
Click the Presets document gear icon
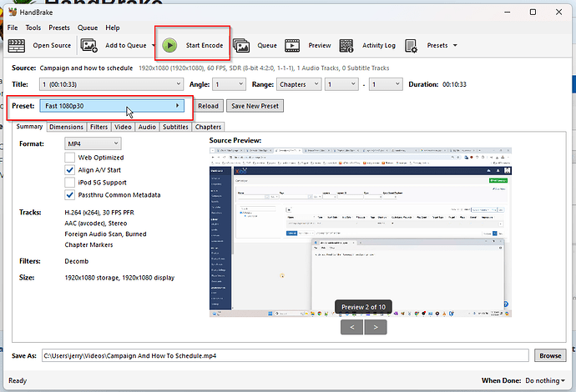(411, 46)
